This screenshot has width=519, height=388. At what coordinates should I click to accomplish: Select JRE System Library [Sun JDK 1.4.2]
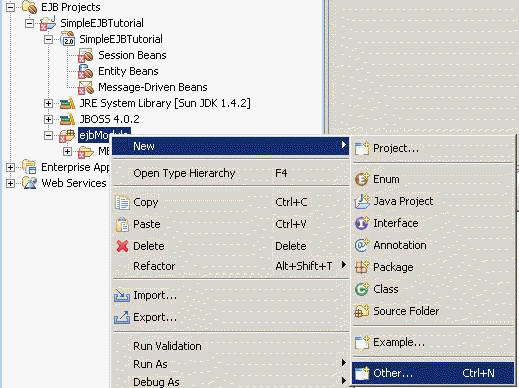[x=165, y=103]
